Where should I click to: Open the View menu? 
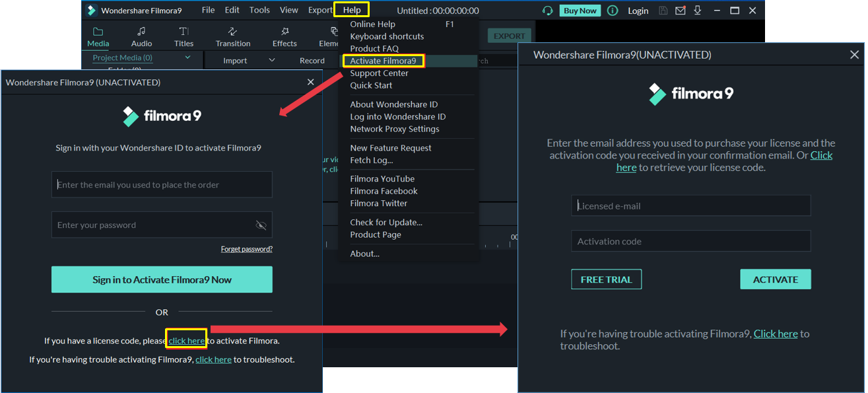click(289, 10)
